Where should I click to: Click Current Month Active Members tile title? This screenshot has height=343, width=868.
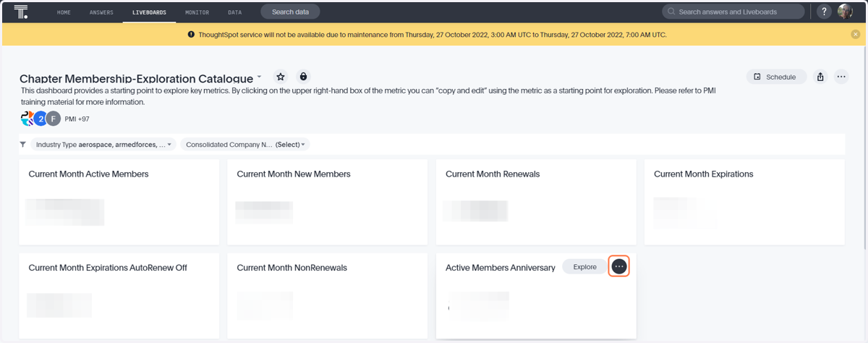(x=88, y=174)
